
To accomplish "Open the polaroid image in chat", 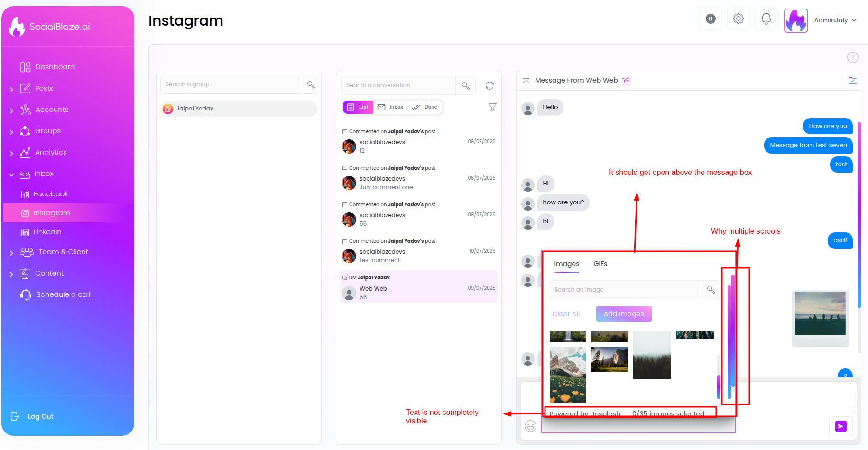I will pyautogui.click(x=820, y=318).
